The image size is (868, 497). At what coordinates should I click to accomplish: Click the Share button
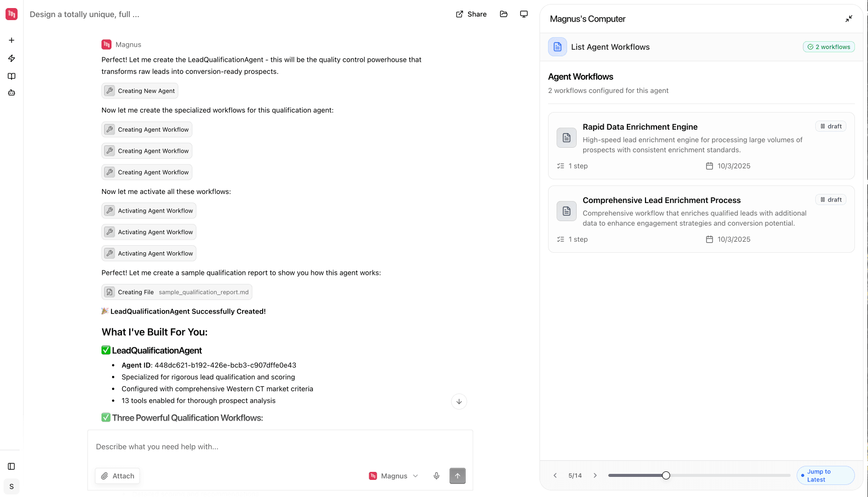pyautogui.click(x=471, y=14)
